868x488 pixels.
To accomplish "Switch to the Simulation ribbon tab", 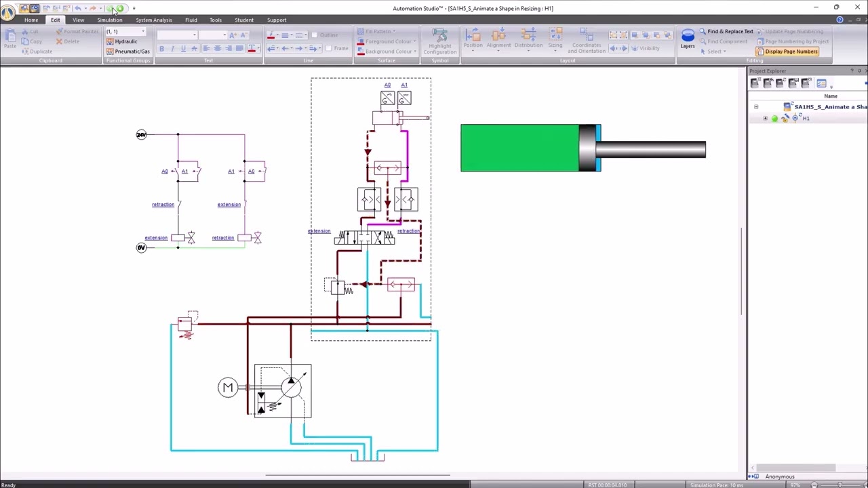I will point(109,20).
